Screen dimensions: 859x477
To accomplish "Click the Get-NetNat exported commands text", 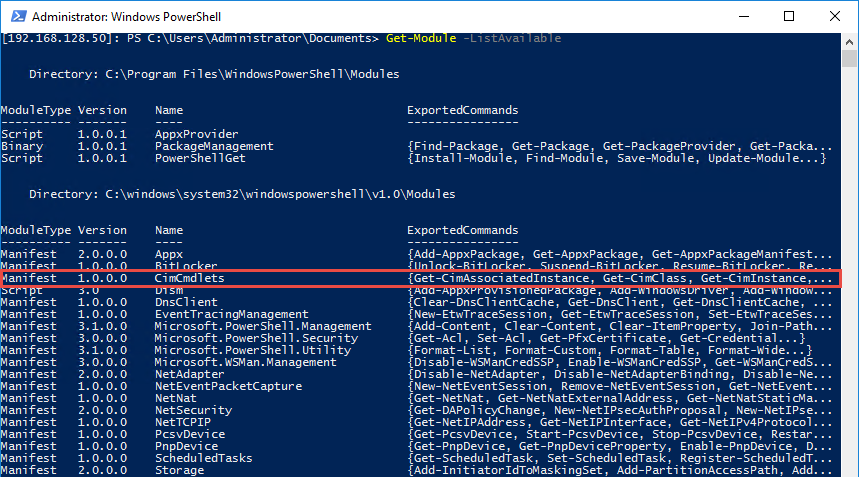I will (620, 399).
